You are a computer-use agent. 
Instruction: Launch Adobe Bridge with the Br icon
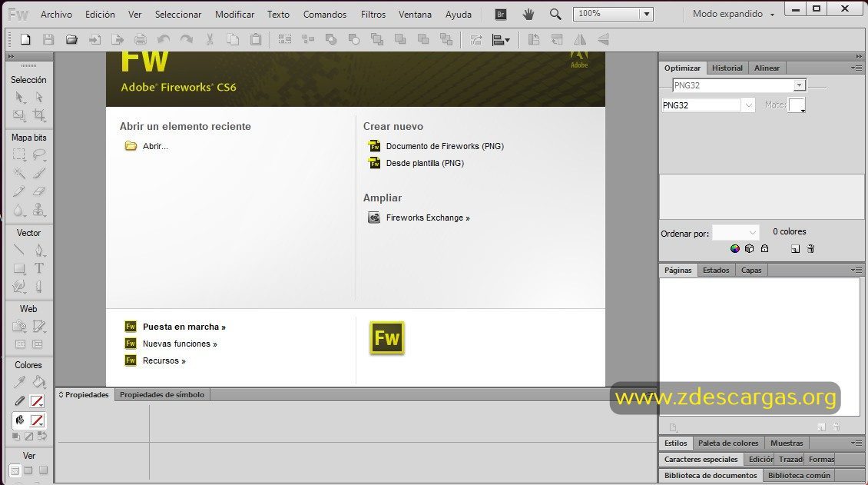point(500,15)
